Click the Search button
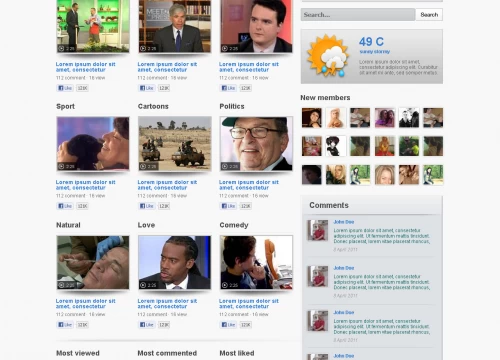The height and width of the screenshot is (360, 500). tap(429, 15)
